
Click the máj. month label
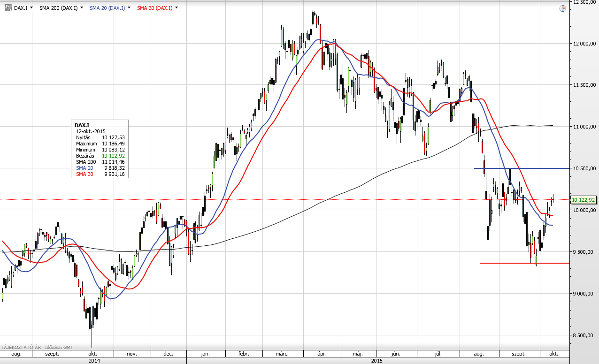coord(358,354)
